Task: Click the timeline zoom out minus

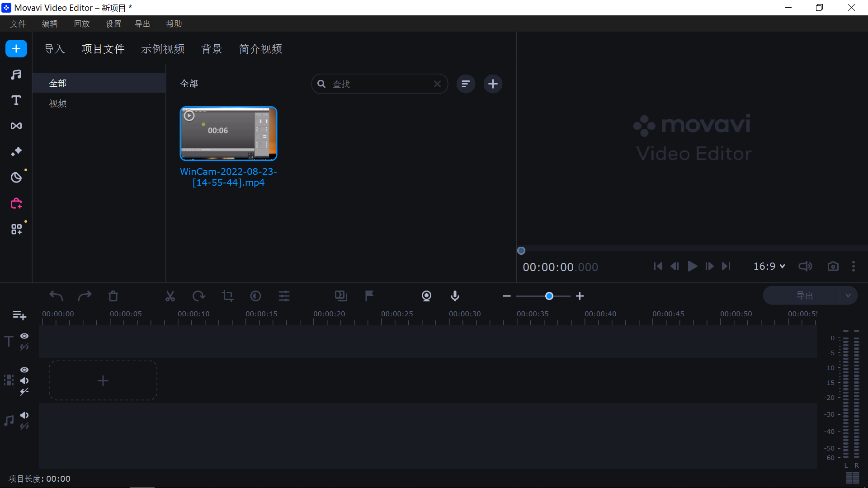Action: [506, 296]
